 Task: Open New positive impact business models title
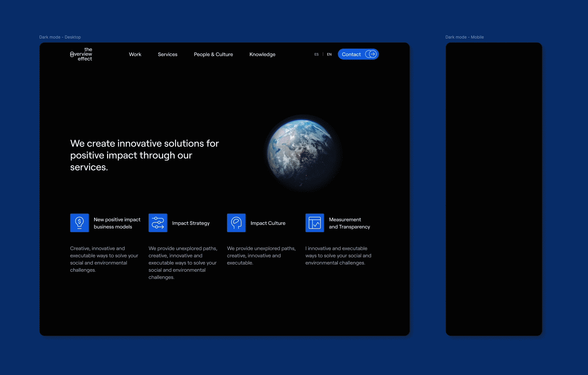click(x=117, y=223)
